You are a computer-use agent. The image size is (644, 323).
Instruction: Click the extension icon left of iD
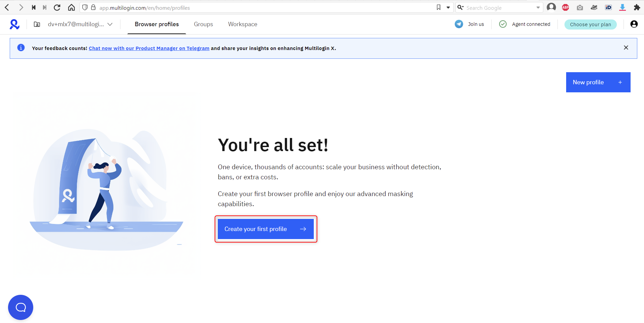tap(594, 7)
